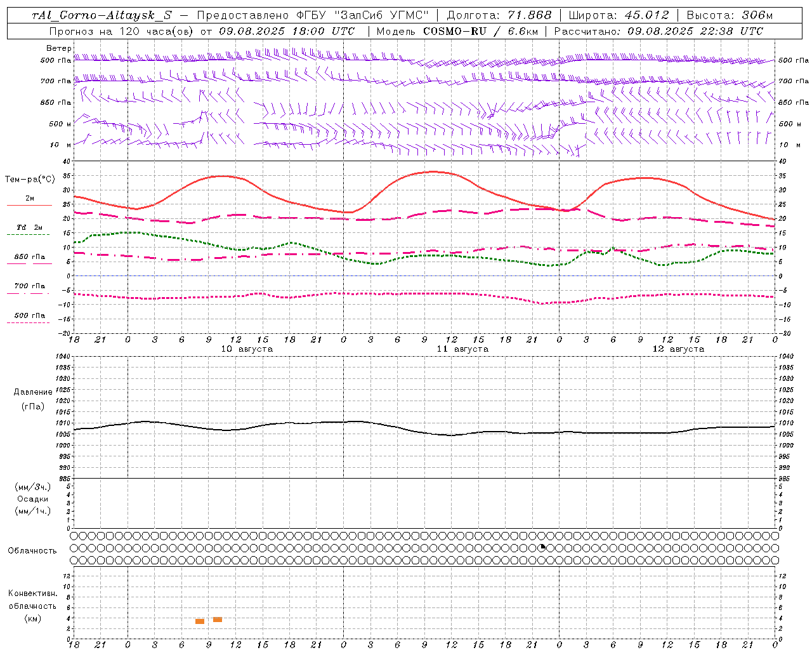Click the 850 гПа wind level label at left
The width and height of the screenshot is (812, 650).
(56, 102)
